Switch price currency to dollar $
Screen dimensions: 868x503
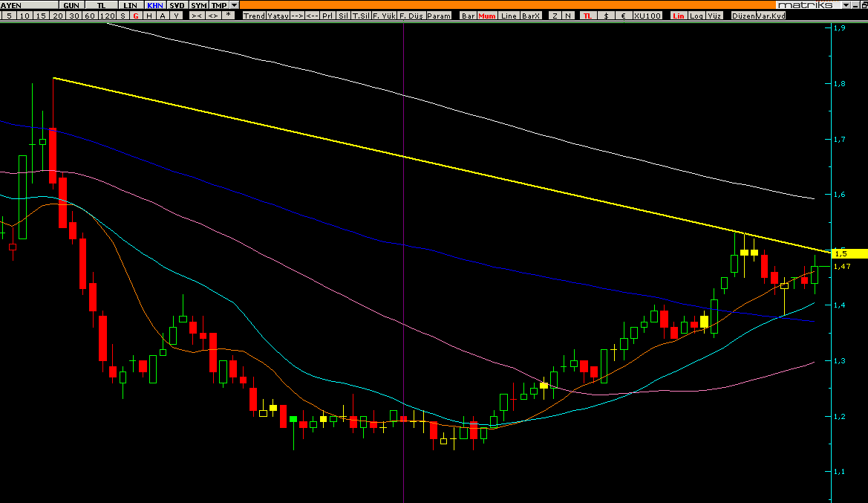606,16
